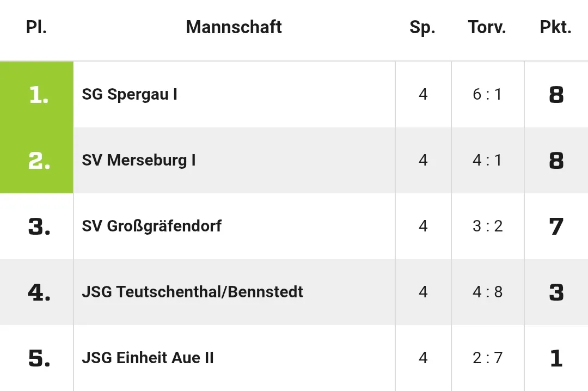Click the Pl. column header

click(x=36, y=27)
